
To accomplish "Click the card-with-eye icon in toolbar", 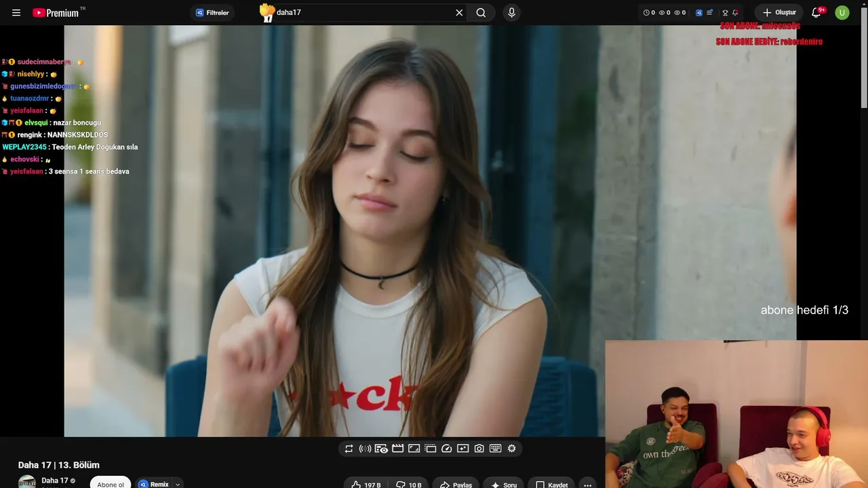I will click(381, 449).
